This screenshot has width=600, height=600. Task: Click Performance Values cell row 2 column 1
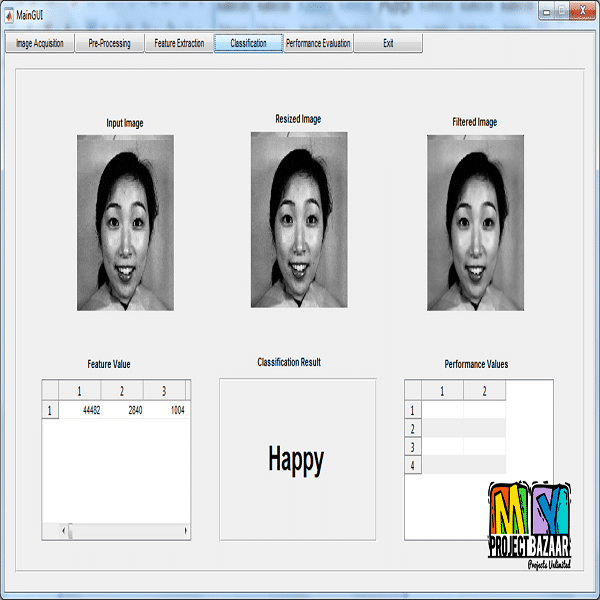coord(443,429)
